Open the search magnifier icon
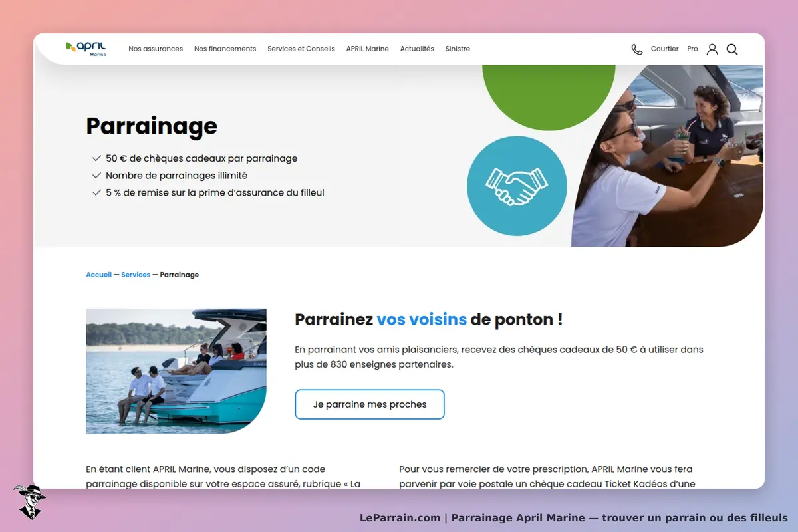The image size is (798, 532). (732, 49)
